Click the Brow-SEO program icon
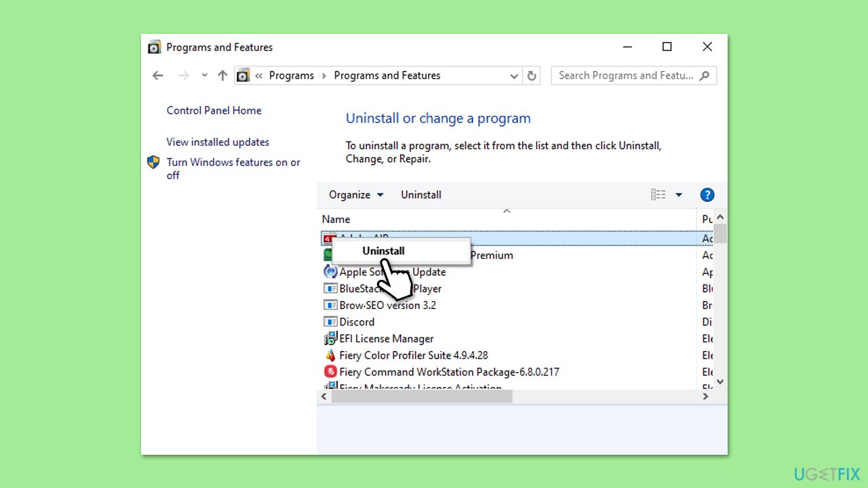This screenshot has height=488, width=868. (x=330, y=305)
